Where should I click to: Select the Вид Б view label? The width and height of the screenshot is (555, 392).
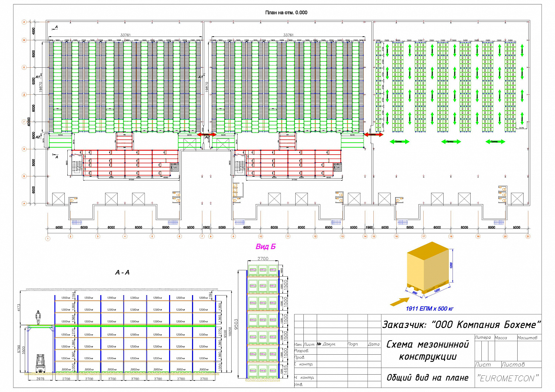(266, 247)
